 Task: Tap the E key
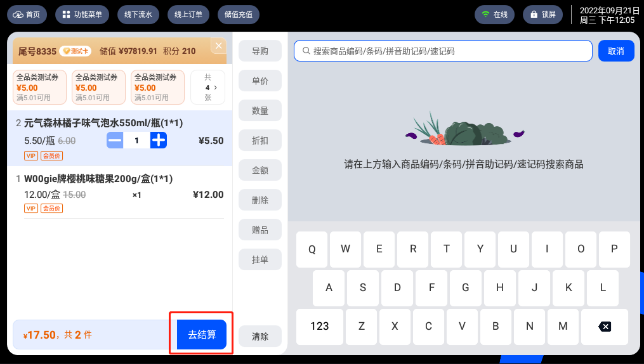click(x=379, y=249)
